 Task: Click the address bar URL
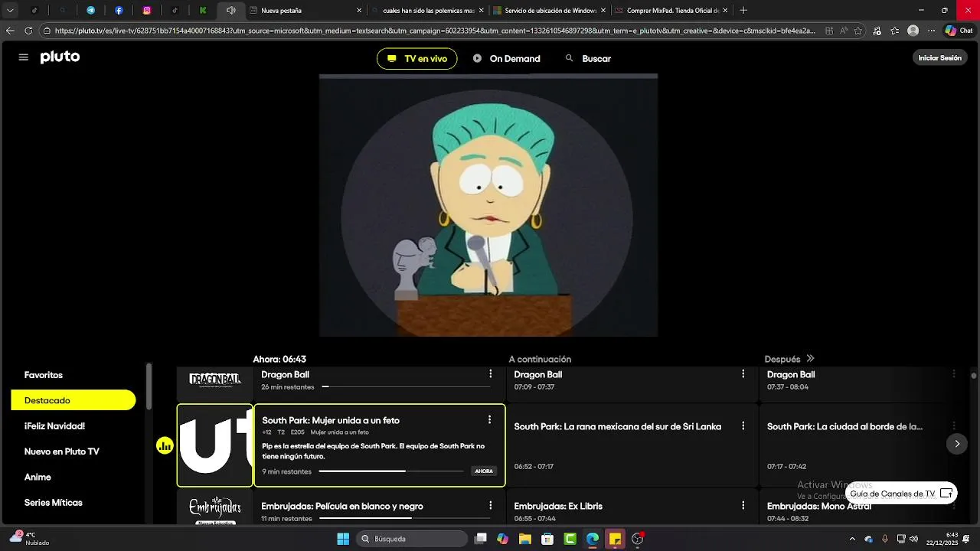(x=436, y=31)
